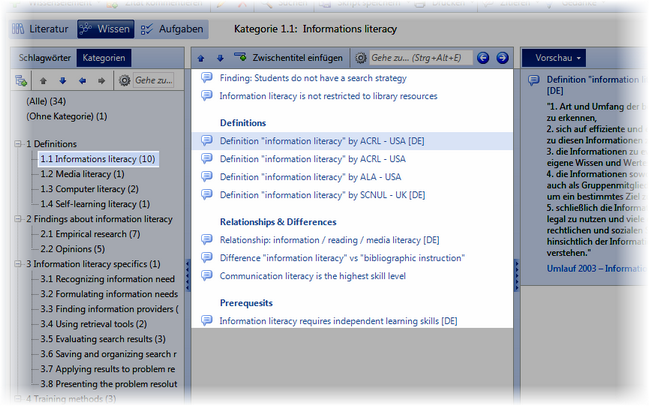Click right splitter collapse handle near preview
This screenshot has width=649, height=406.
516,275
